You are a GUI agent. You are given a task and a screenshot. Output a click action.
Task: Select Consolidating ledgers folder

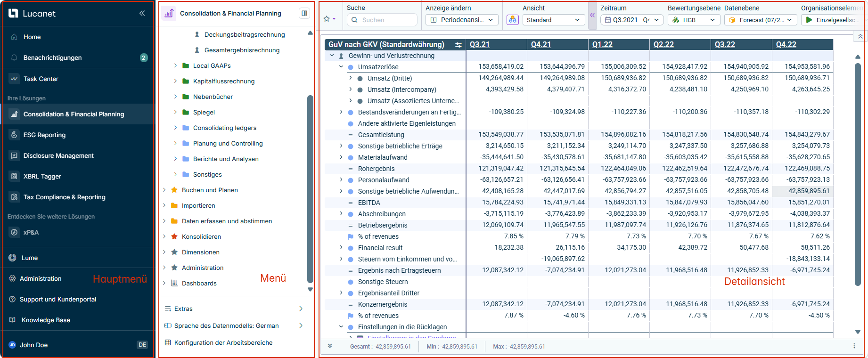[x=225, y=128]
